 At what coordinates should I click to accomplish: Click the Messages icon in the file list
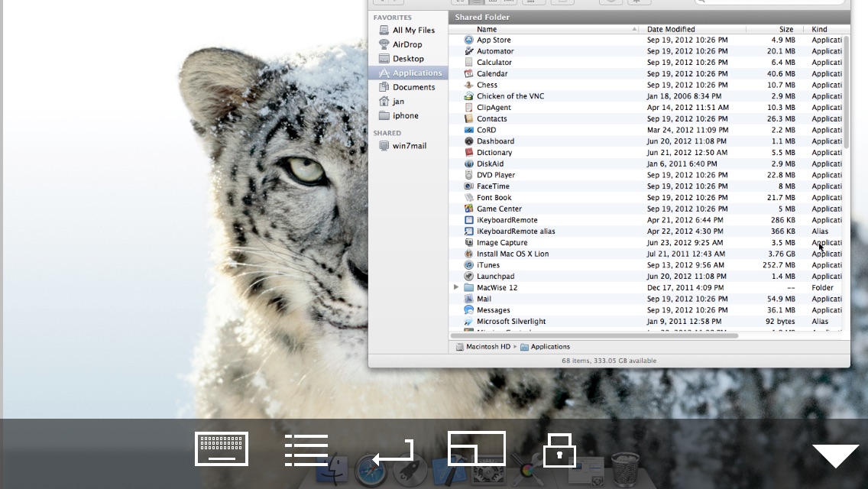(469, 310)
